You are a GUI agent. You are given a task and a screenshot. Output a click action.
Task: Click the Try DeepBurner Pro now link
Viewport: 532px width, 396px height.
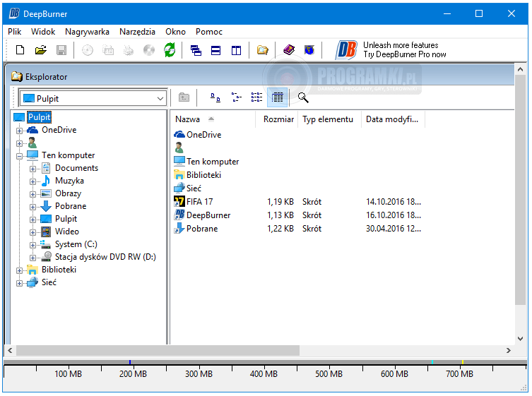[405, 54]
